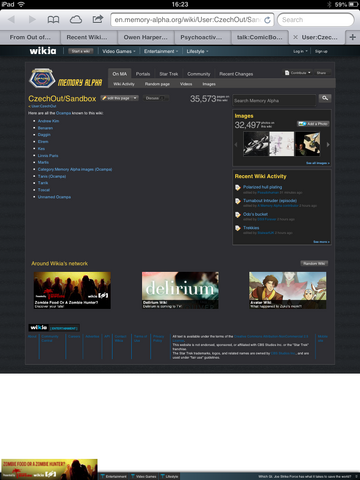Screen dimensions: 360x480
Task: Click the footer Wikia logo
Action: [39, 327]
